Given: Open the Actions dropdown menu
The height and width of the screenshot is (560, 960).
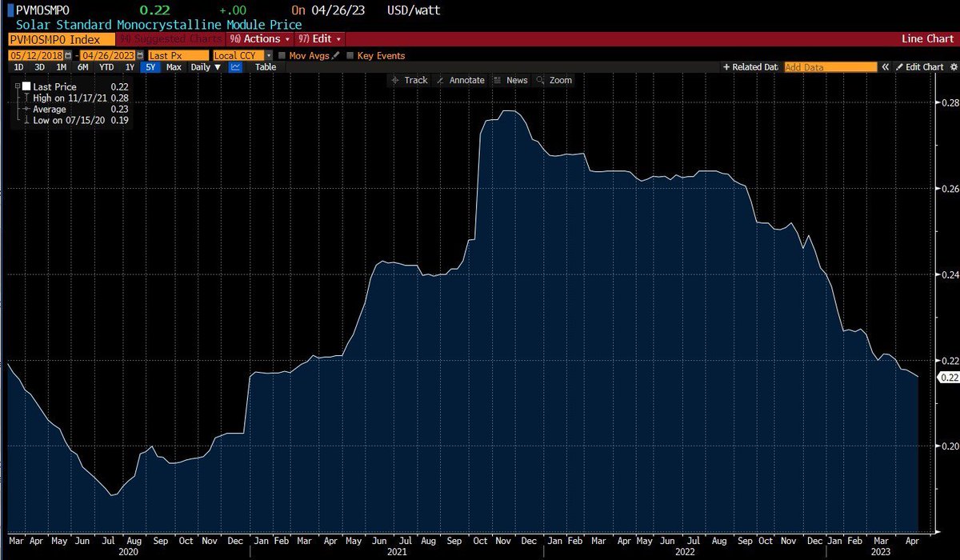Looking at the screenshot, I should pyautogui.click(x=262, y=38).
